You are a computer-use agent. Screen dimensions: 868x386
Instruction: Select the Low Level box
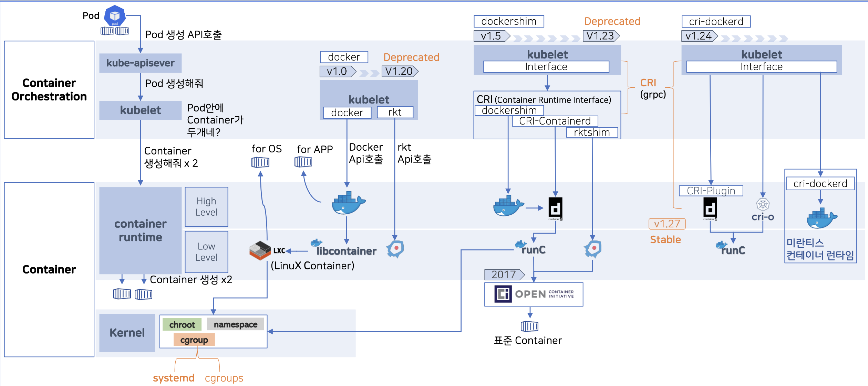[x=206, y=252]
